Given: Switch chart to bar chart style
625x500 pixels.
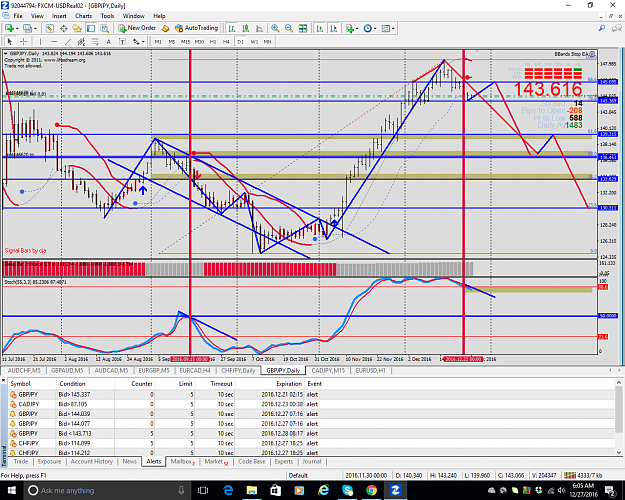Looking at the screenshot, I should coord(232,28).
